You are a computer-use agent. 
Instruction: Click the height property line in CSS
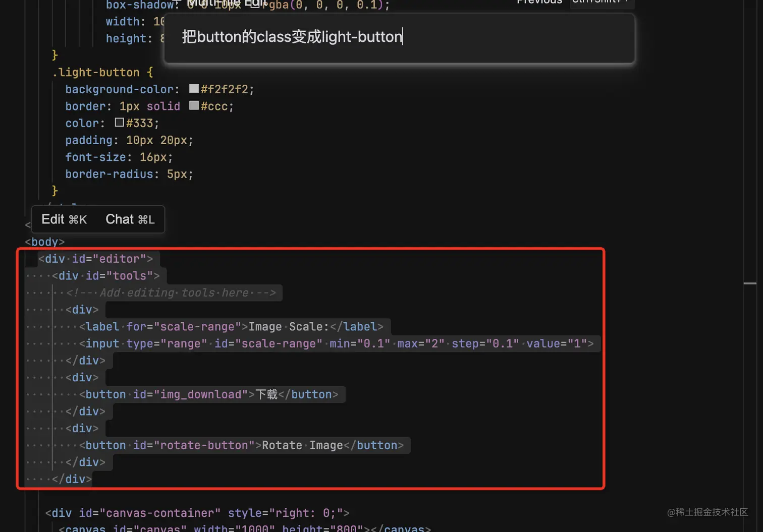(135, 38)
